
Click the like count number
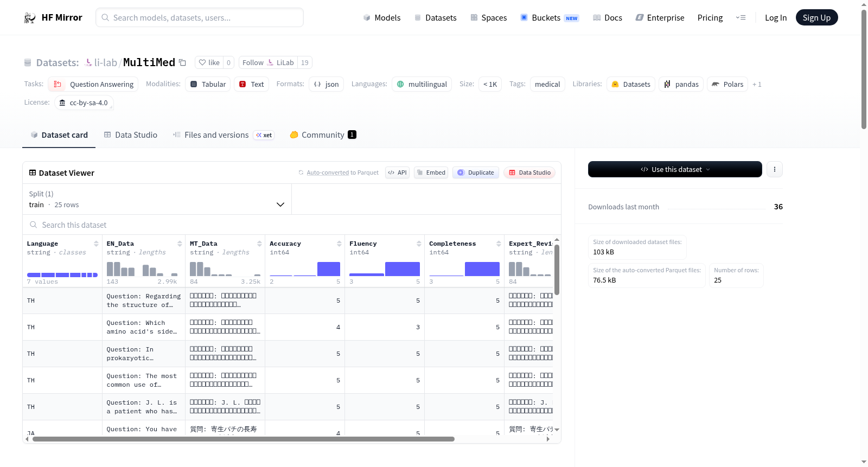(x=228, y=62)
